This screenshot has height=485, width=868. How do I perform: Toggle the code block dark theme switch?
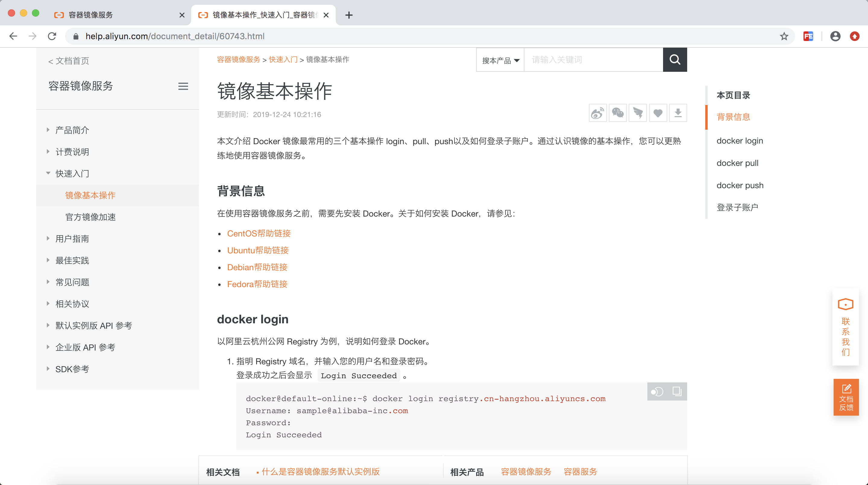point(657,391)
